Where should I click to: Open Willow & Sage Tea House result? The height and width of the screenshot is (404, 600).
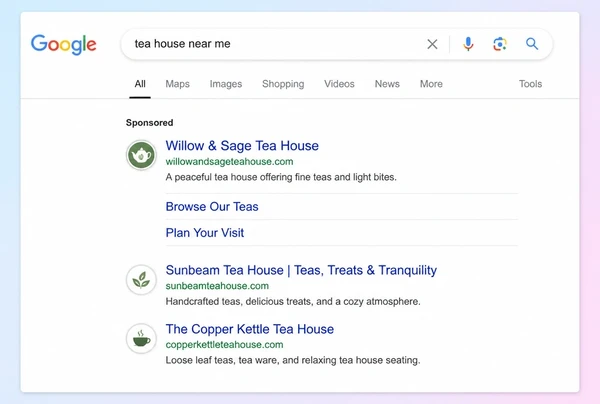coord(242,146)
